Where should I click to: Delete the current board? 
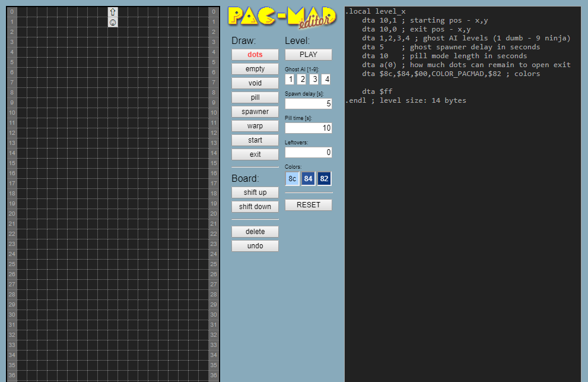pyautogui.click(x=255, y=231)
